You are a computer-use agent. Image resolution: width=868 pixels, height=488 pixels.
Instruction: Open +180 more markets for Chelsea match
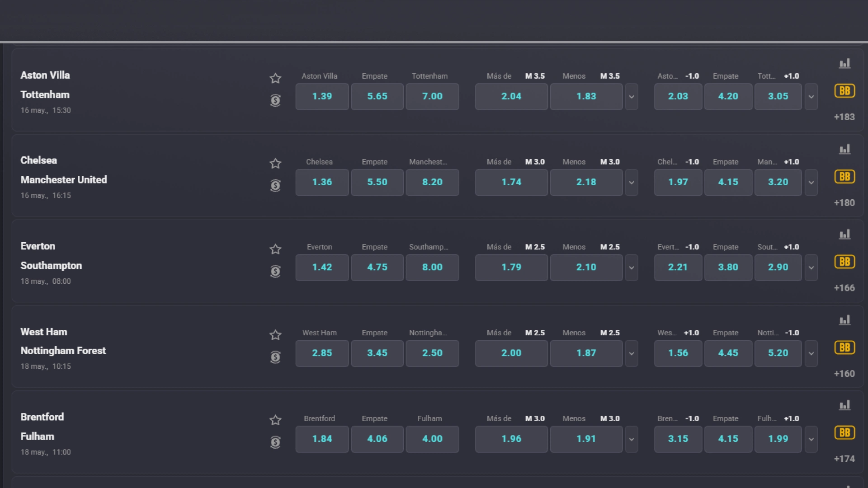[844, 203]
